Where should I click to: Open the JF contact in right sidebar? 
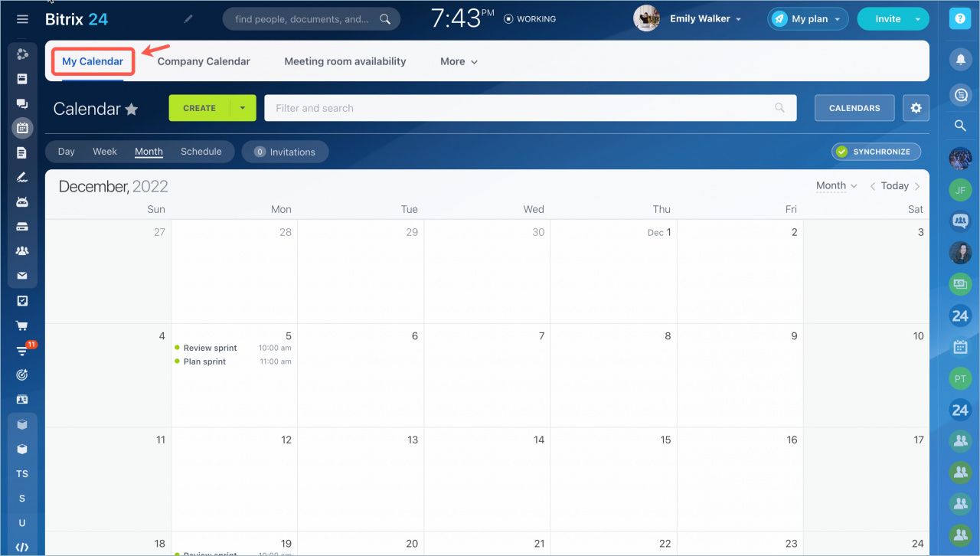[x=960, y=190]
